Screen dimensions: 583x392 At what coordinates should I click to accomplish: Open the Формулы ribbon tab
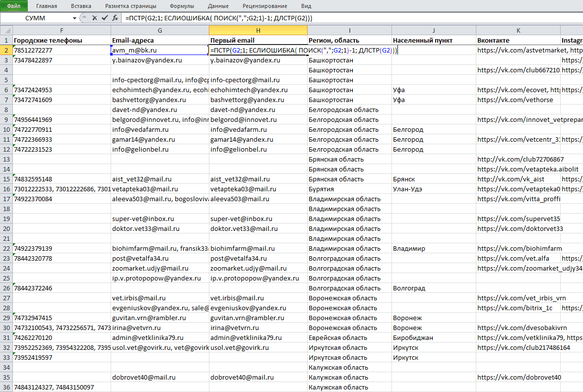click(x=182, y=6)
